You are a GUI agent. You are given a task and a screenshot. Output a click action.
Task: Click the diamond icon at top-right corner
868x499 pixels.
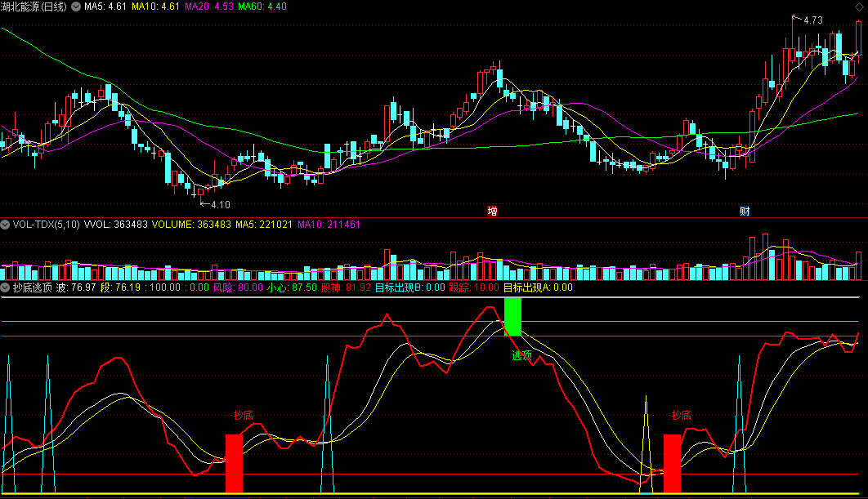pyautogui.click(x=860, y=6)
